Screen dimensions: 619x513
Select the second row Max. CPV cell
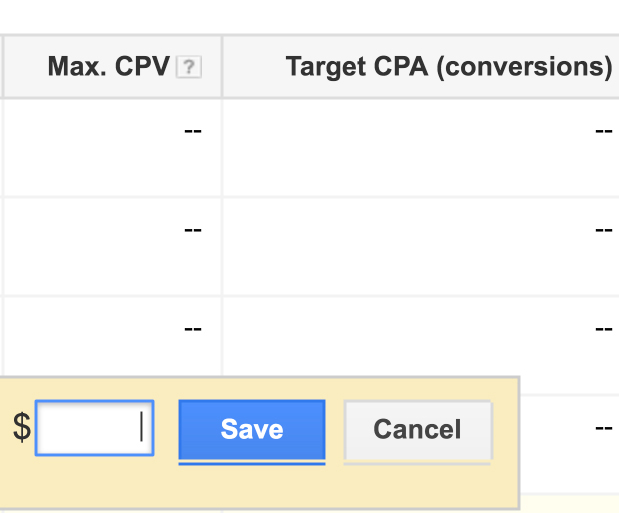(192, 230)
